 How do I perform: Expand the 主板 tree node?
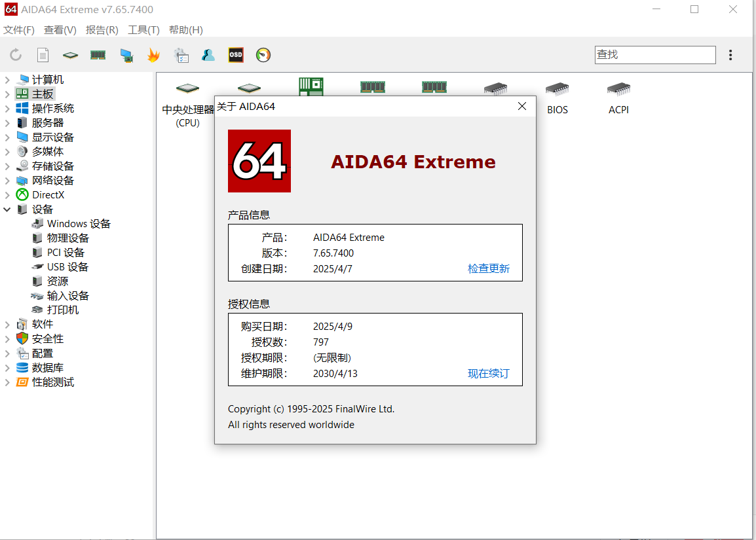(7, 94)
